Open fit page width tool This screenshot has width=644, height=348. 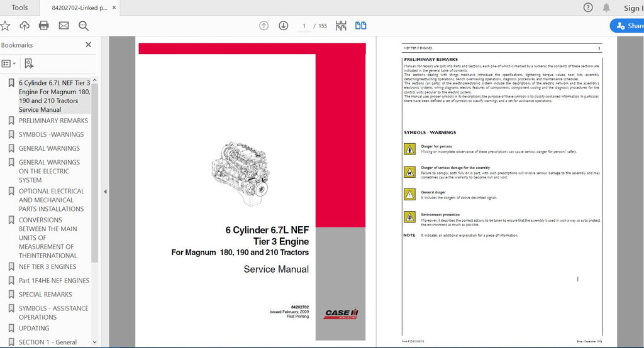(x=341, y=26)
